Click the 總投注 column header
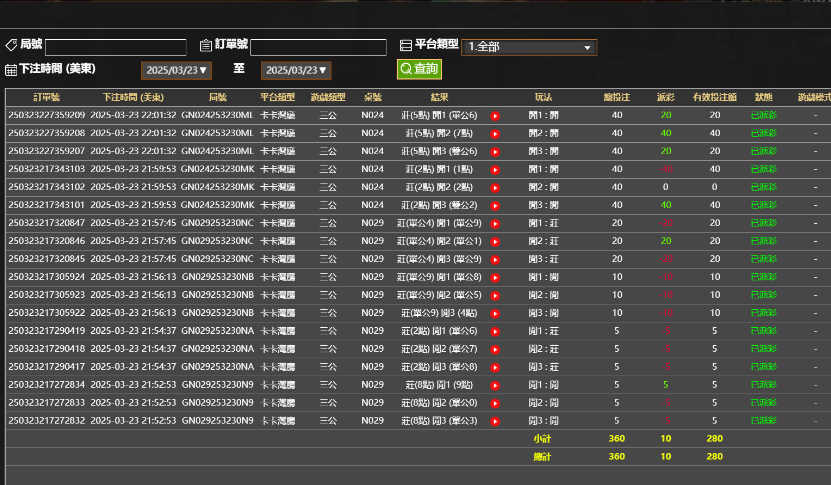Image resolution: width=831 pixels, height=485 pixels. [616, 97]
